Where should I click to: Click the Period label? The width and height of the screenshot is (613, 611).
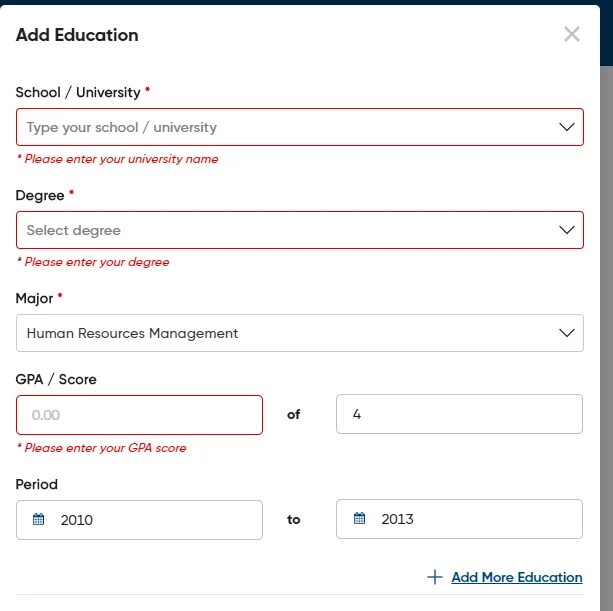[x=37, y=484]
